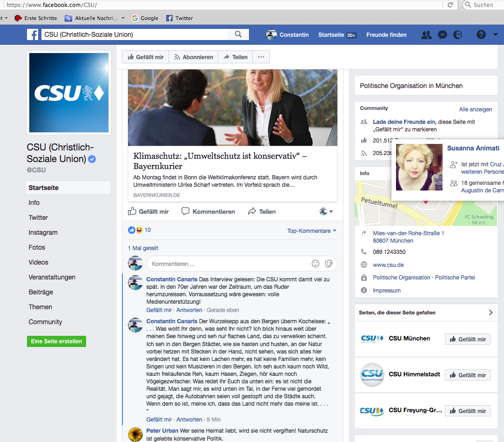Open www.csu.de website link
This screenshot has width=504, height=442.
[388, 265]
